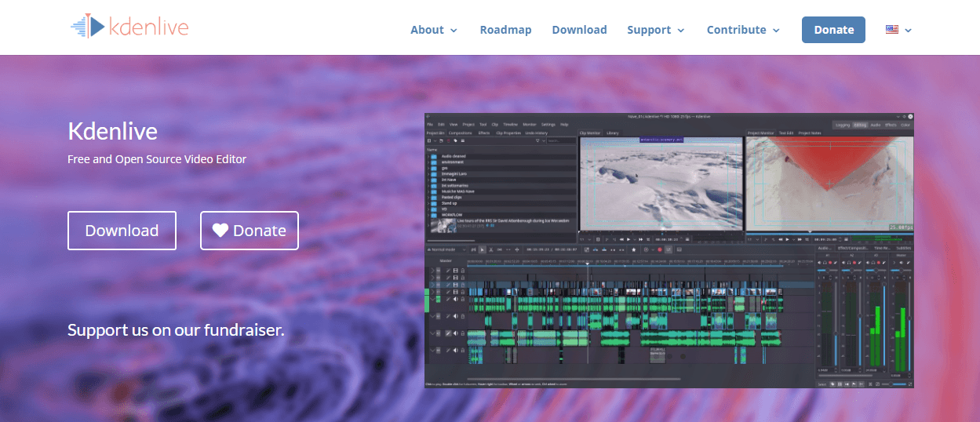Click the "Support us on our fundraiser." text
This screenshot has width=980, height=422.
pyautogui.click(x=176, y=330)
